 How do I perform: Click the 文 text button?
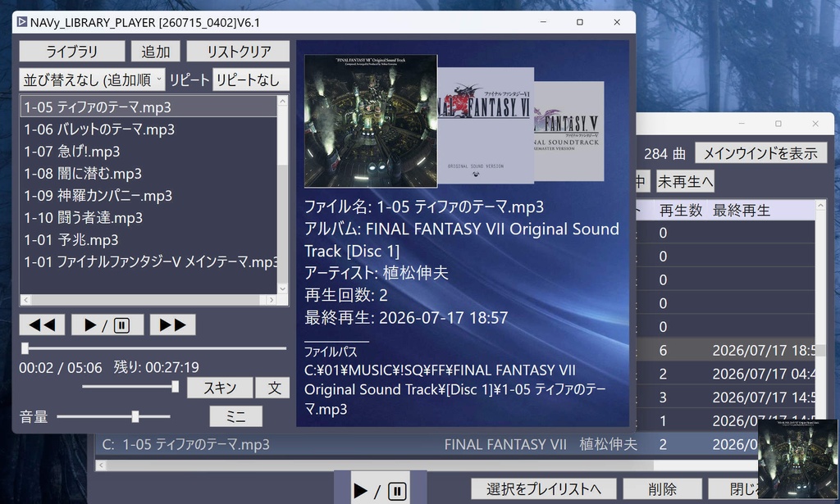coord(274,388)
